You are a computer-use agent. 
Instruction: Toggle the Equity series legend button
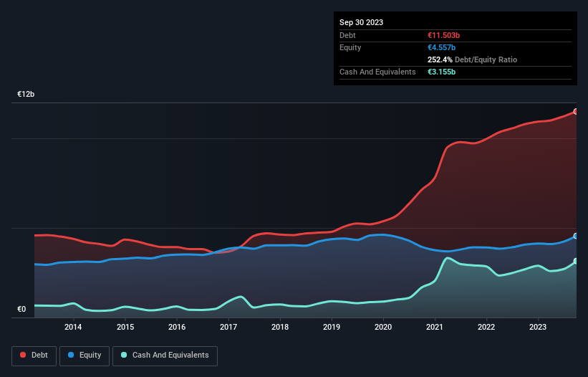tap(85, 355)
